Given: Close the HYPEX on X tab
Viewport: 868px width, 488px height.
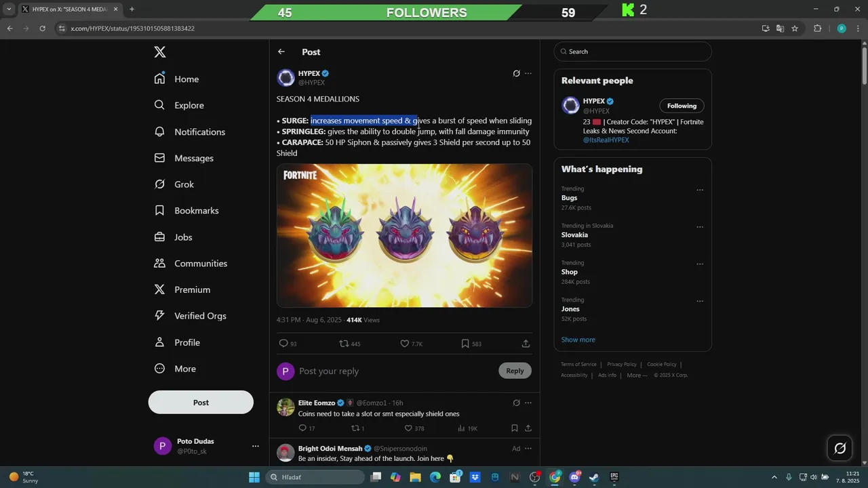Looking at the screenshot, I should [116, 9].
